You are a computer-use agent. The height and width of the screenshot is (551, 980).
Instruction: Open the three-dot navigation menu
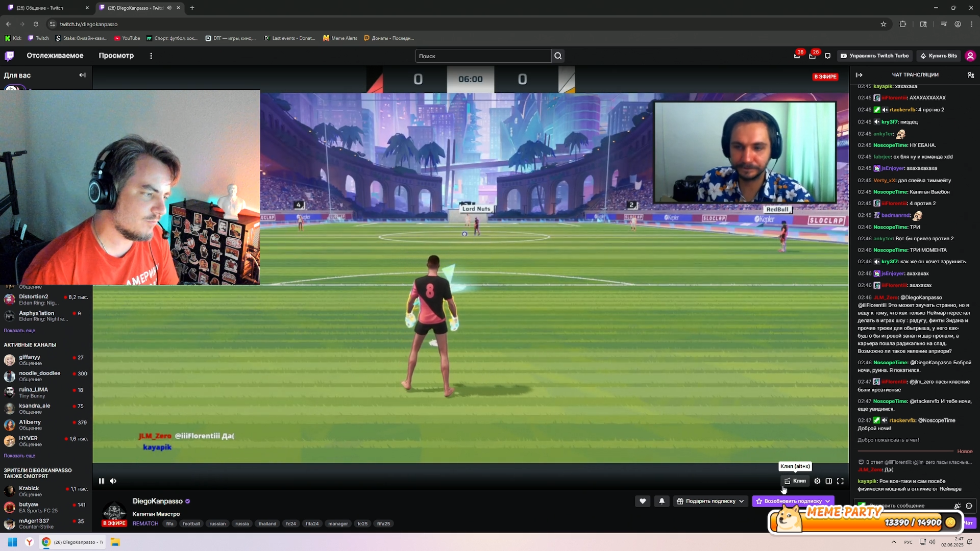(151, 56)
